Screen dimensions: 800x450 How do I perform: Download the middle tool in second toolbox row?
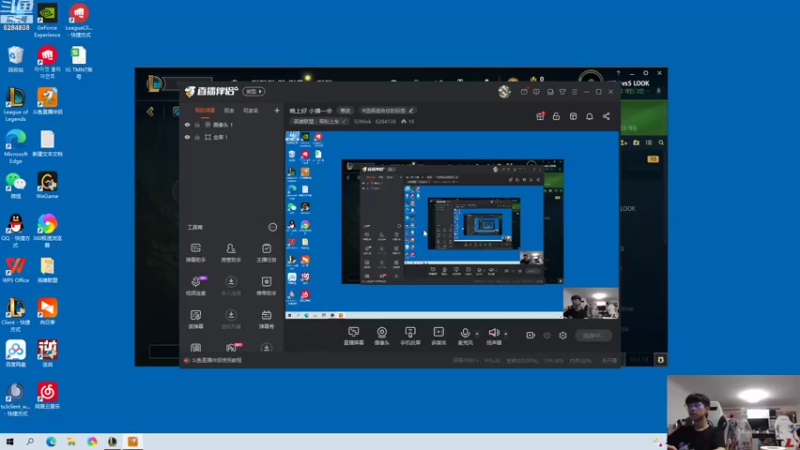pos(231,286)
